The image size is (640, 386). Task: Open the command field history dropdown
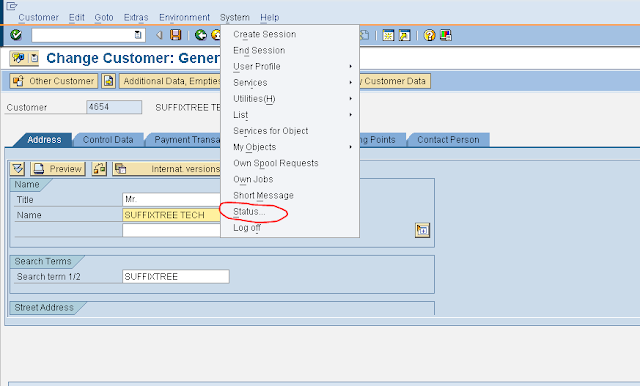tap(138, 35)
